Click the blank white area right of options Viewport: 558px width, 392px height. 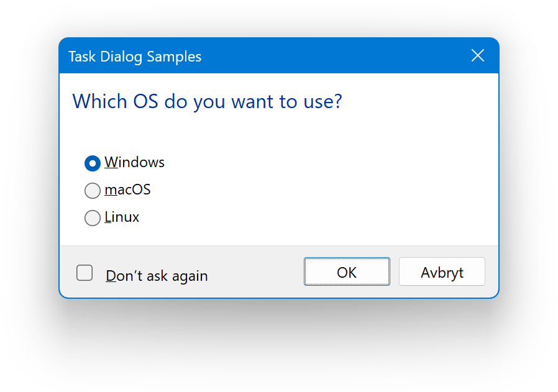(x=342, y=189)
